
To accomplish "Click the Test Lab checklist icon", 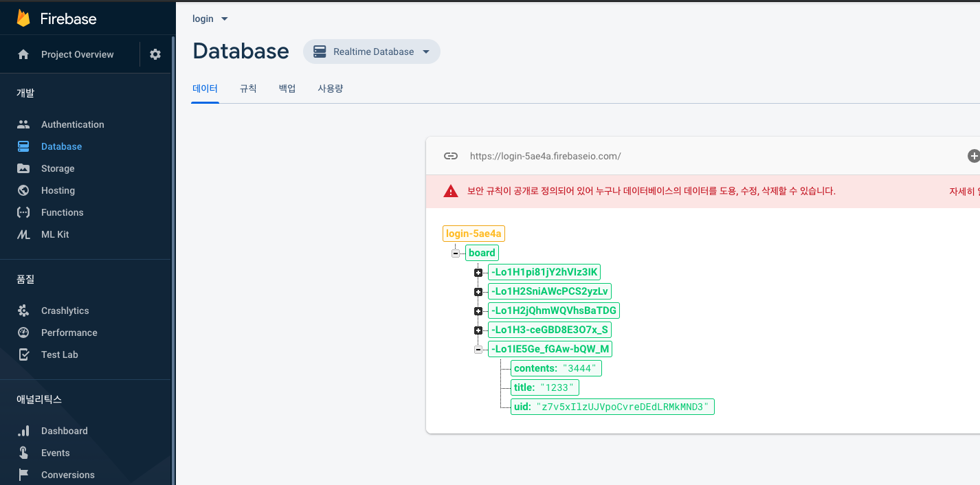I will click(23, 354).
